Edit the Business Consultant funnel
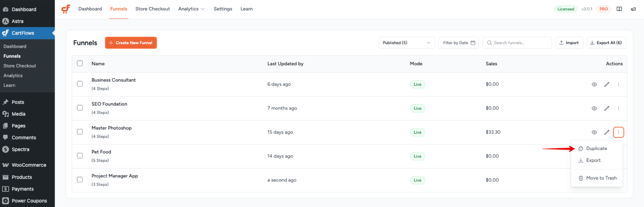This screenshot has width=644, height=207. (607, 85)
